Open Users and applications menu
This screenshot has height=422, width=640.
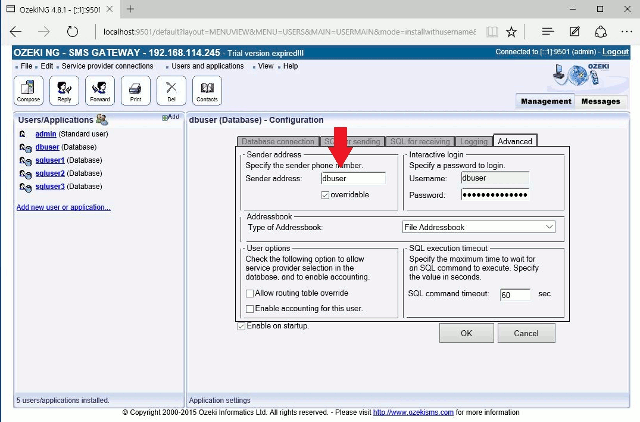pyautogui.click(x=207, y=66)
